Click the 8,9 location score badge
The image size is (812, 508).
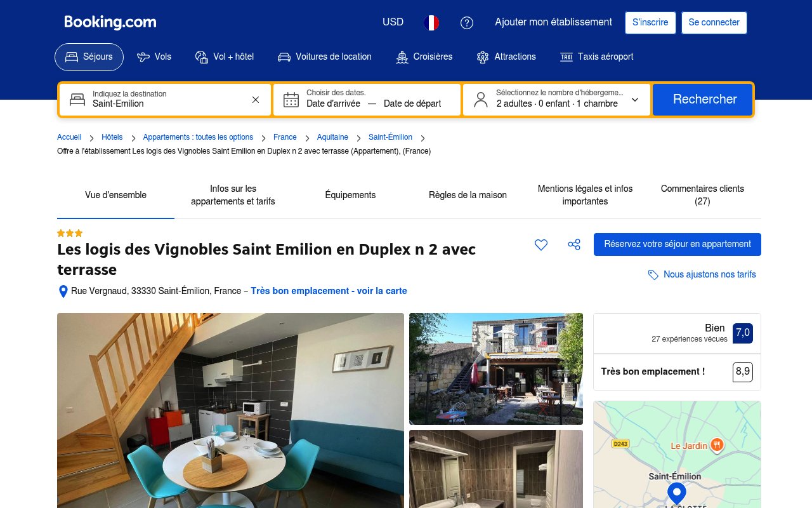click(743, 371)
